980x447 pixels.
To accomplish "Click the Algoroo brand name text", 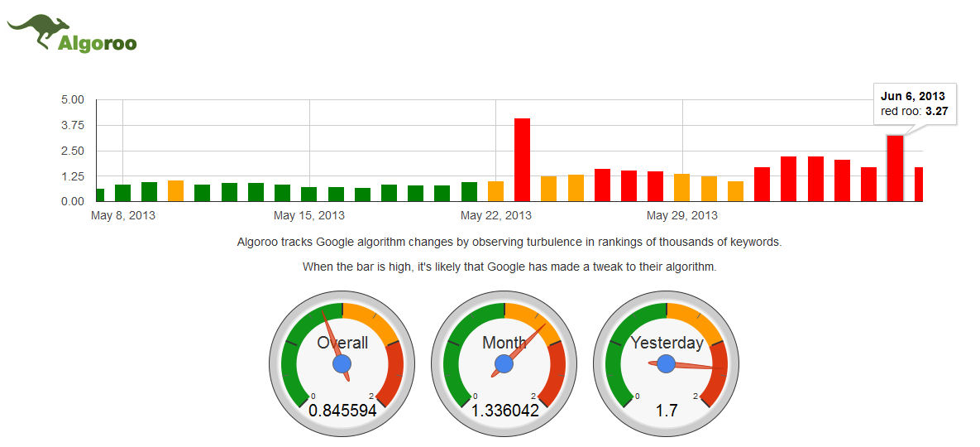I will [x=97, y=44].
